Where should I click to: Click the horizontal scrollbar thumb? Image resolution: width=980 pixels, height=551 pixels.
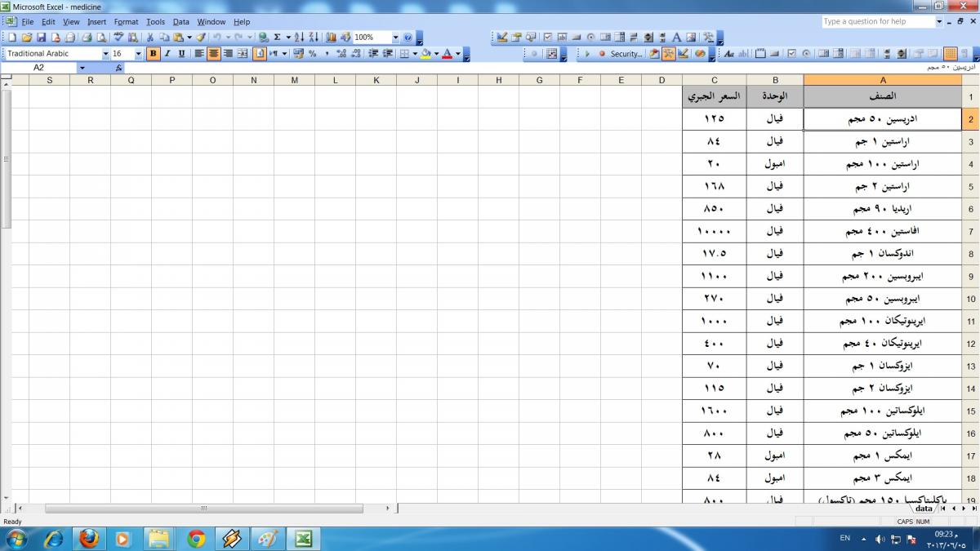[204, 508]
